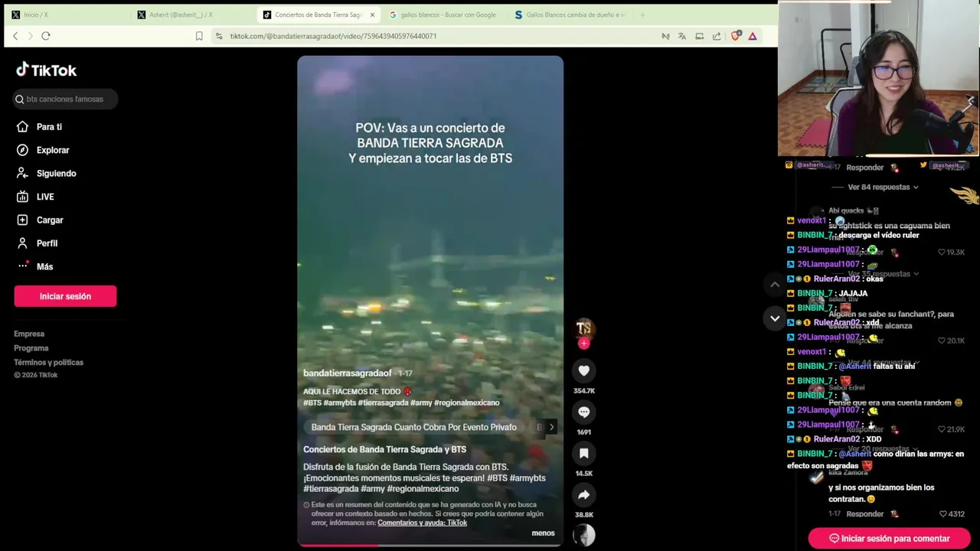Reload the page

click(46, 36)
